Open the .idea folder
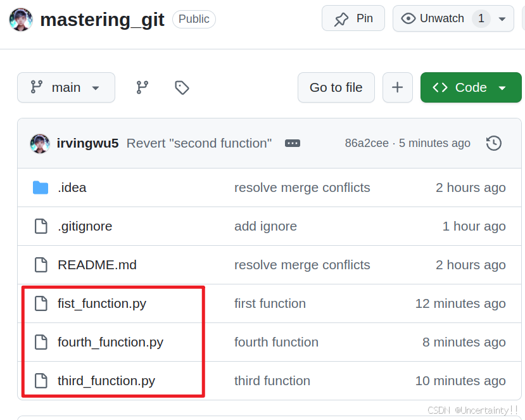Viewport: 525px width, 420px height. click(72, 188)
